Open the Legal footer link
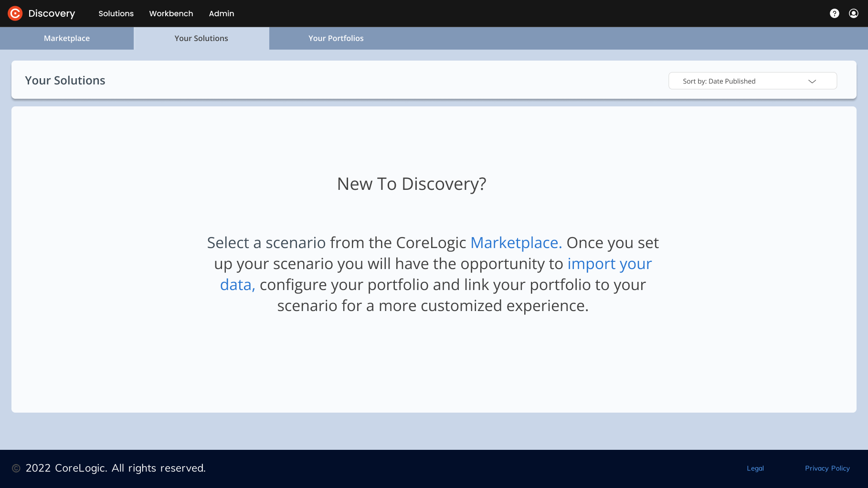Screen dimensions: 868x488 (x=755, y=468)
